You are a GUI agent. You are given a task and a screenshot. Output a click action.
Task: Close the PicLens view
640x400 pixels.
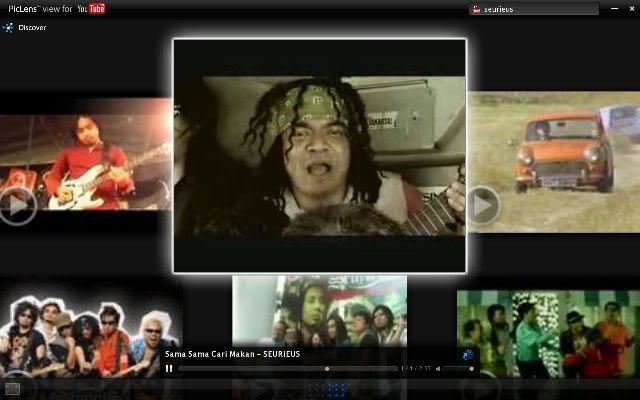click(632, 9)
